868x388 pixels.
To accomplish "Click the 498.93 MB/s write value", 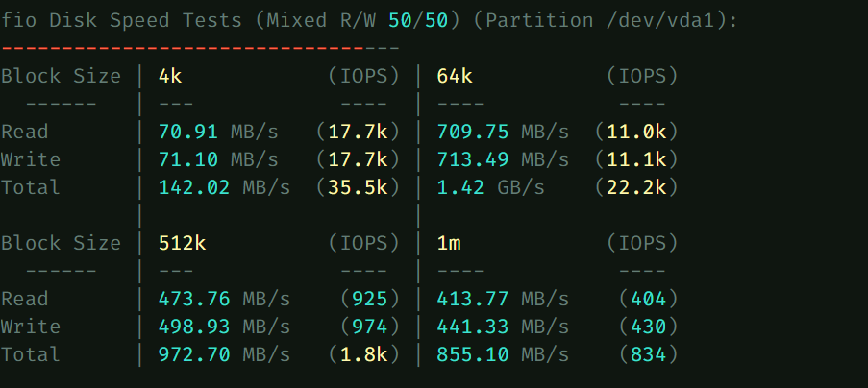I will [224, 327].
